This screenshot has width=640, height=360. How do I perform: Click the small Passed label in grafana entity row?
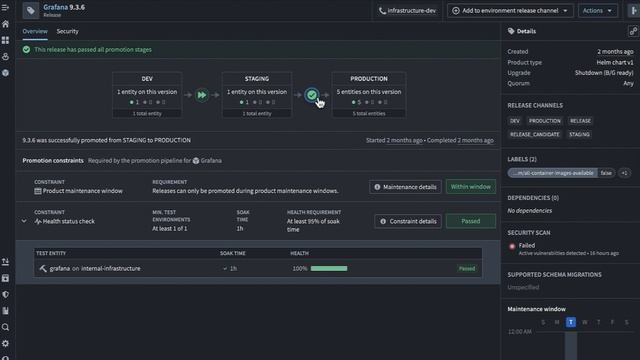click(x=467, y=269)
